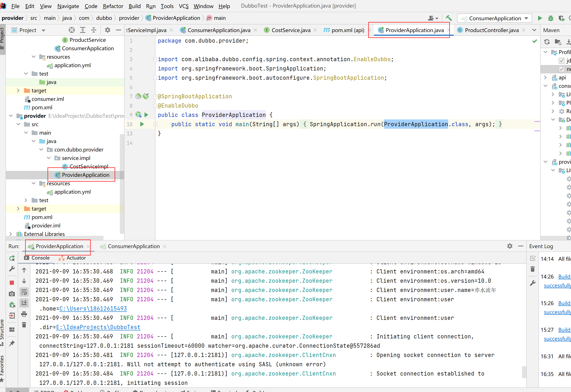Toggle the second Maven profile checkbox

(x=562, y=69)
